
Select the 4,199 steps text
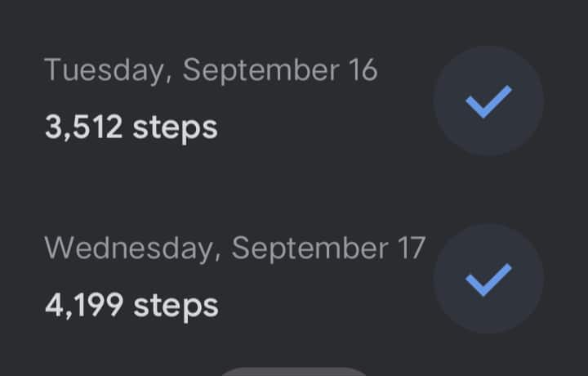pyautogui.click(x=131, y=306)
